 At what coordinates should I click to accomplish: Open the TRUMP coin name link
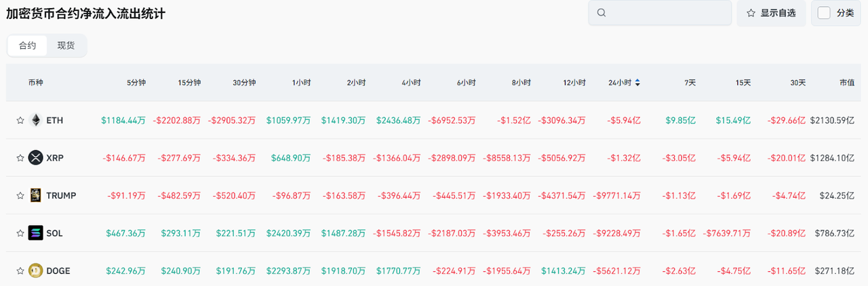point(61,196)
